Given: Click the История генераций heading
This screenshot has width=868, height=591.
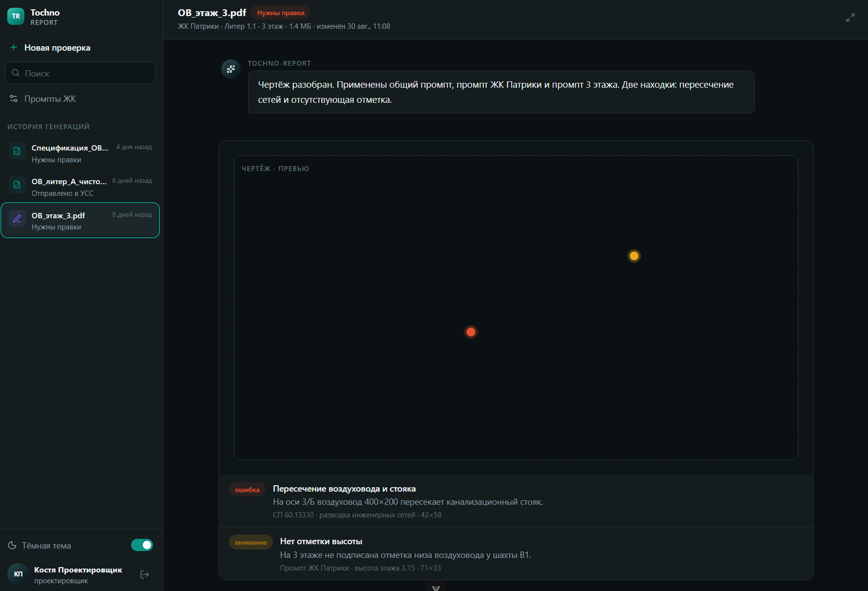Looking at the screenshot, I should pos(49,127).
